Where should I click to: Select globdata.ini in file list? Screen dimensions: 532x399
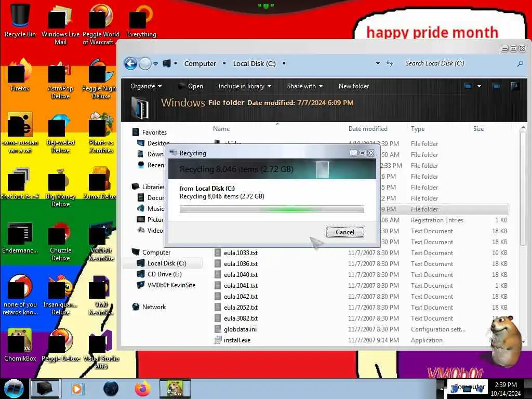click(x=240, y=329)
